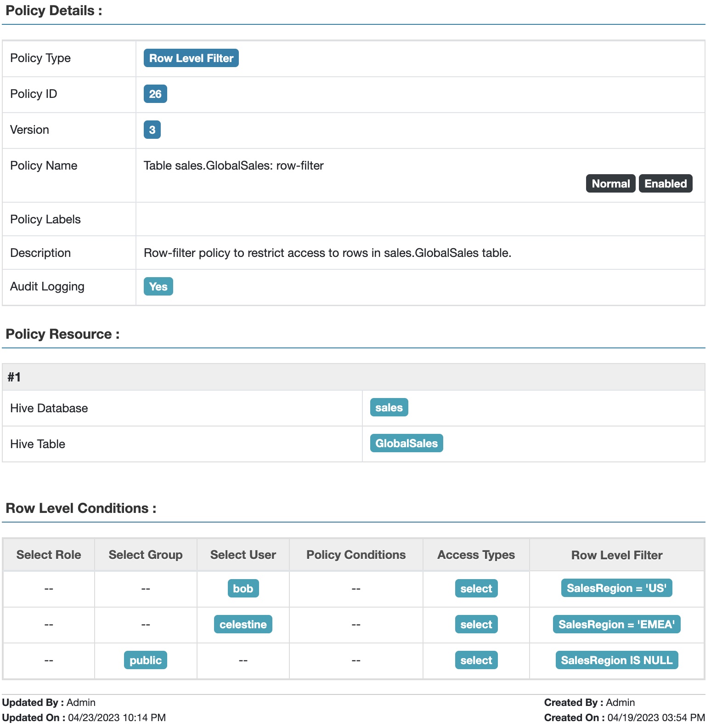Viewport: 711px width, 728px height.
Task: Click the Normal status badge
Action: point(610,184)
